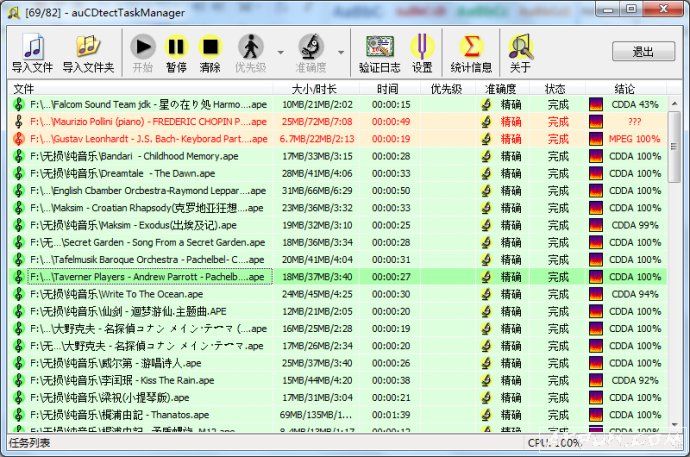Click MPEG 100% conclusion text
This screenshot has height=457, width=690.
tap(635, 139)
